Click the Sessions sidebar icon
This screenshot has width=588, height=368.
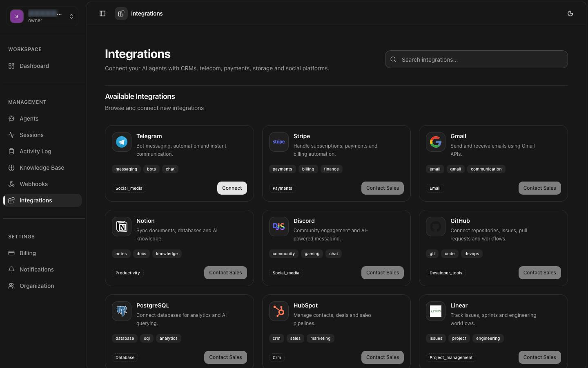click(11, 135)
